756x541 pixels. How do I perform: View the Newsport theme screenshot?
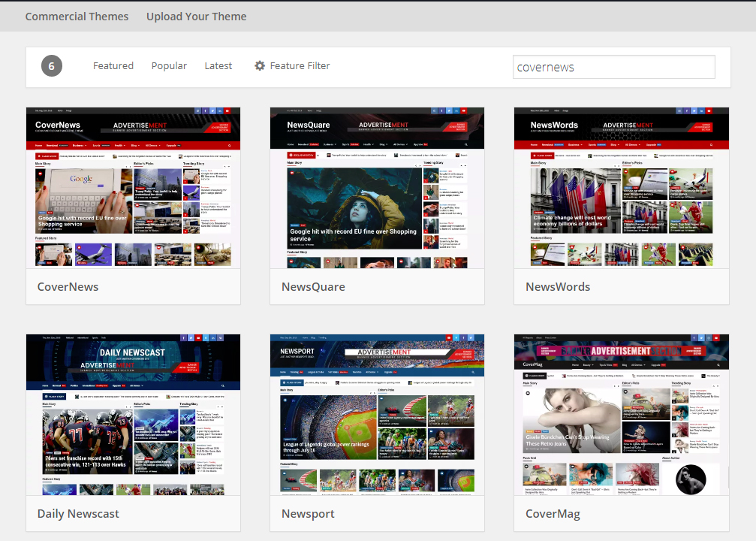point(377,415)
